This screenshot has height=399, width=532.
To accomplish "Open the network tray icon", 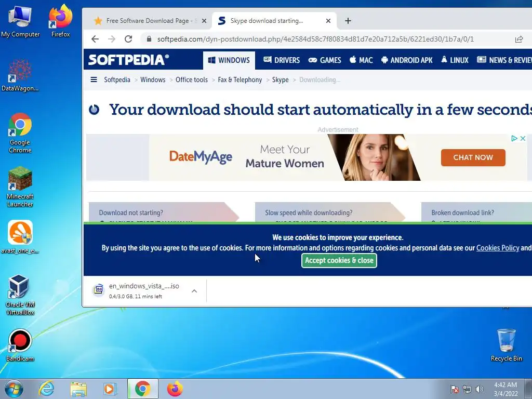I will click(x=467, y=389).
